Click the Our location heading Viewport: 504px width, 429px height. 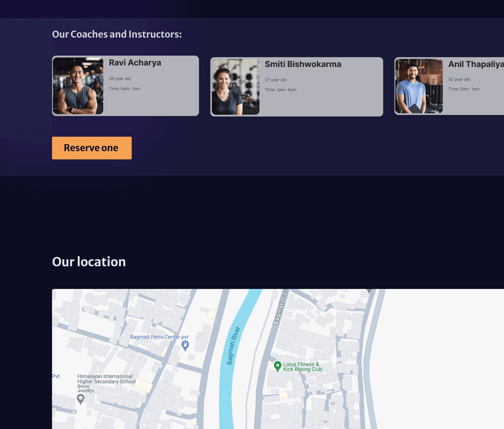coord(89,262)
